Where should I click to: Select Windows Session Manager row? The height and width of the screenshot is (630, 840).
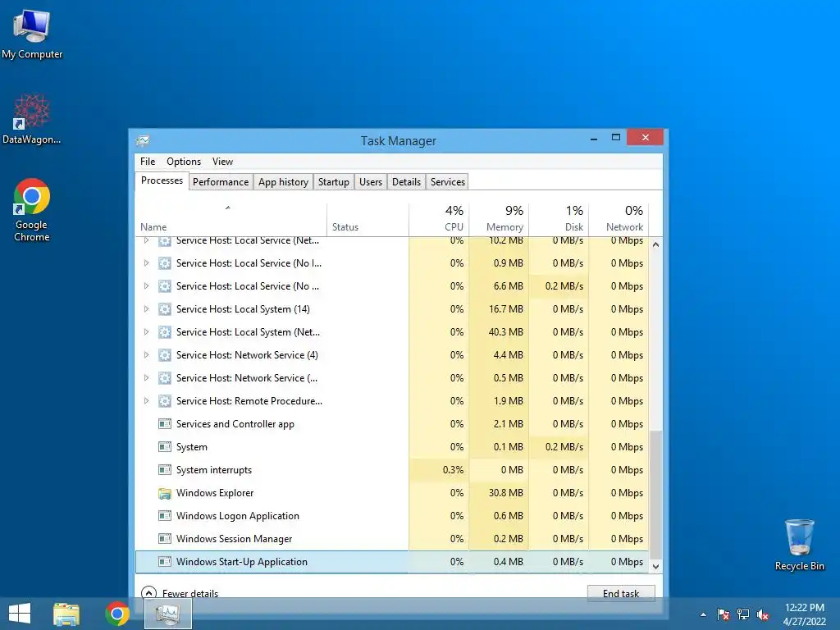pos(392,539)
